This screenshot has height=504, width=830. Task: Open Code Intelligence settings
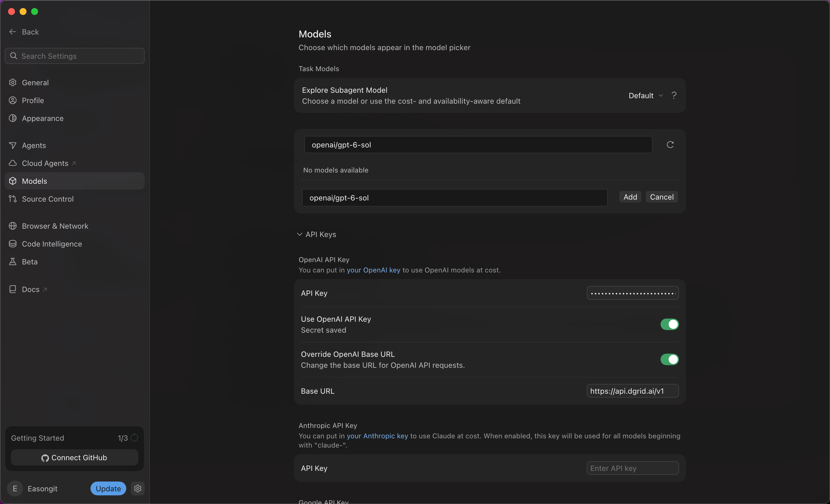pos(74,244)
